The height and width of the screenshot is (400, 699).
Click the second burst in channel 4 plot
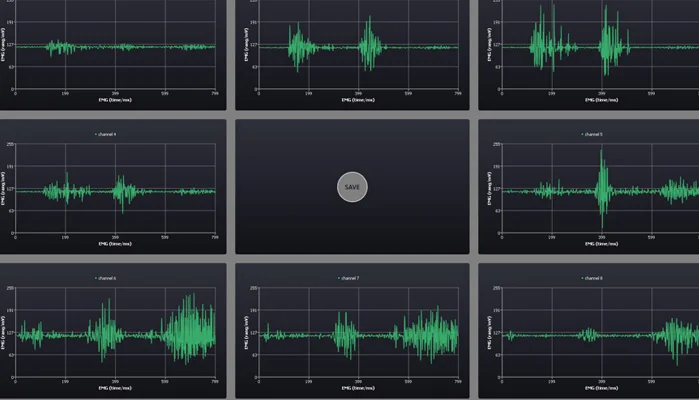pyautogui.click(x=123, y=193)
